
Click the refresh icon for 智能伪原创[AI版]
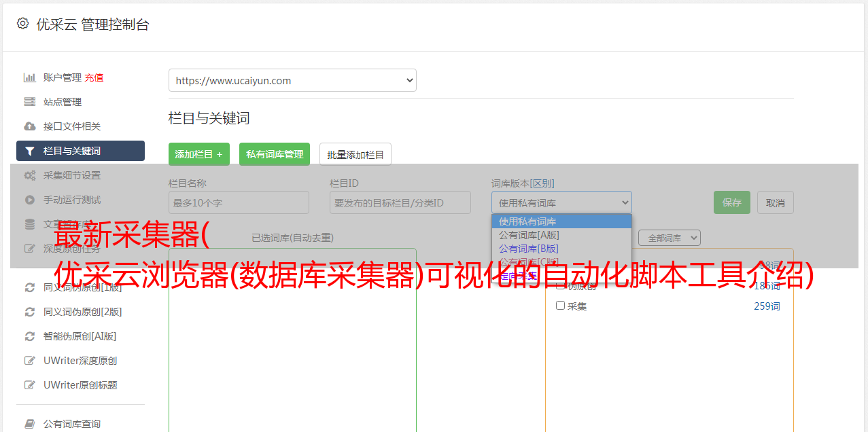(29, 336)
